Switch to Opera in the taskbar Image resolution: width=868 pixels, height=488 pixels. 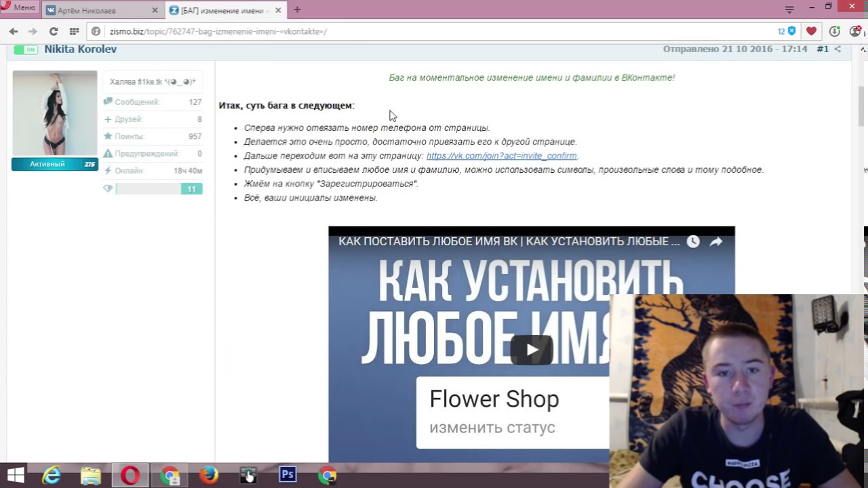tap(130, 476)
